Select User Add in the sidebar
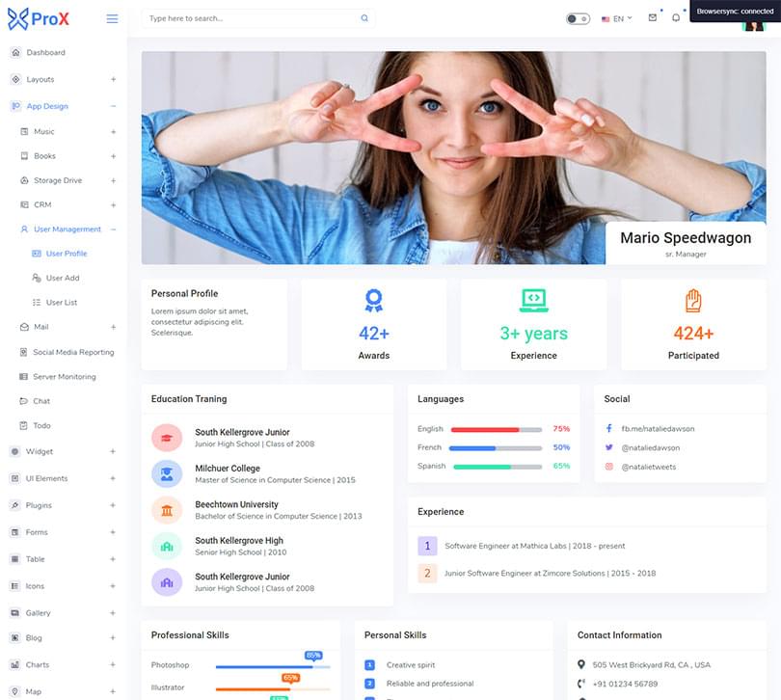Screen dimensions: 781x700 pyautogui.click(x=63, y=278)
